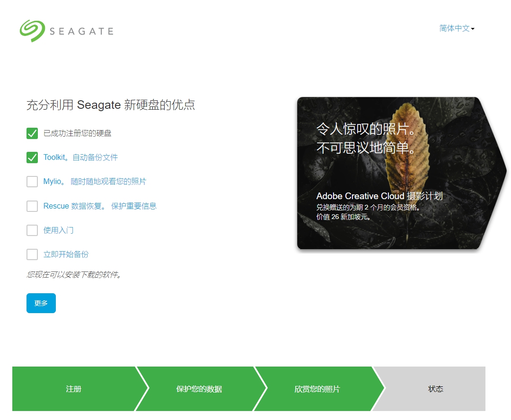Check the Mylio checkbox
The width and height of the screenshot is (511, 420).
click(x=32, y=182)
